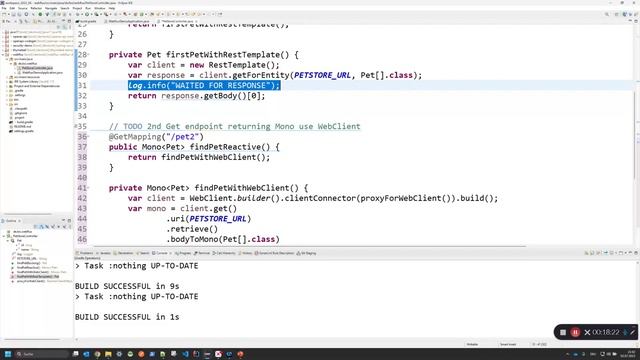Open the Window menu
The width and height of the screenshot is (640, 360).
[x=100, y=8]
